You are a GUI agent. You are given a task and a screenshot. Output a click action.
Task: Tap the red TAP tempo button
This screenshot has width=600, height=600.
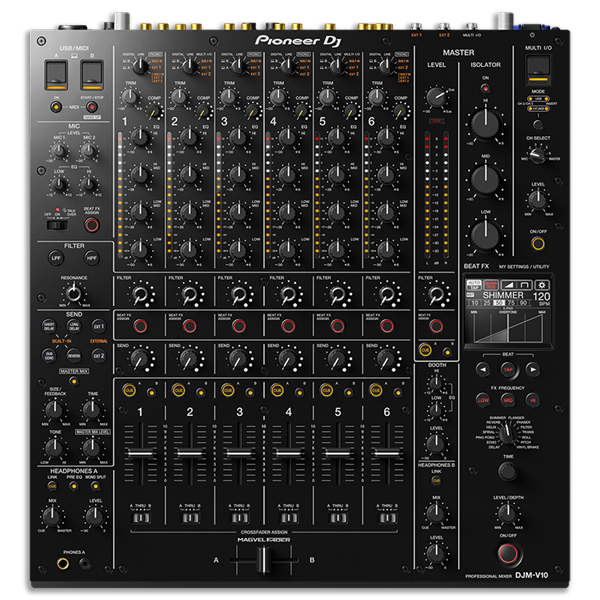pyautogui.click(x=508, y=369)
